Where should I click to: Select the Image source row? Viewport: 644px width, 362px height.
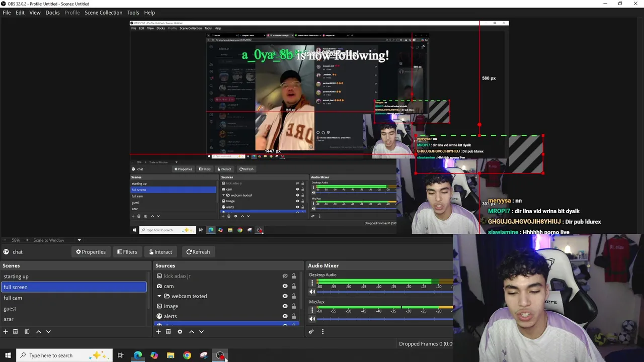coord(226,306)
